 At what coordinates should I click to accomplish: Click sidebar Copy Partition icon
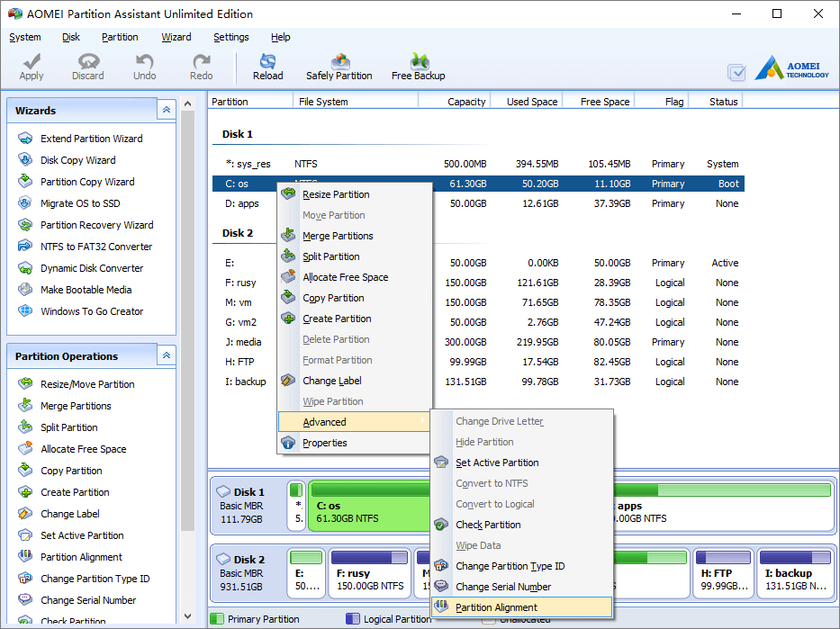point(25,470)
